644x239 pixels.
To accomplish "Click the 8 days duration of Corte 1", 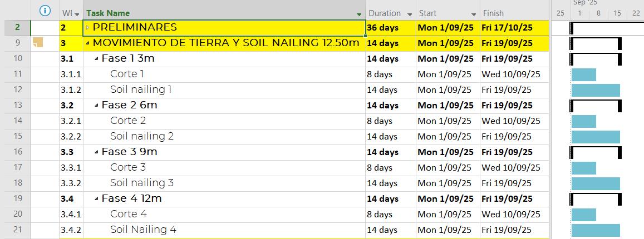I will (391, 74).
